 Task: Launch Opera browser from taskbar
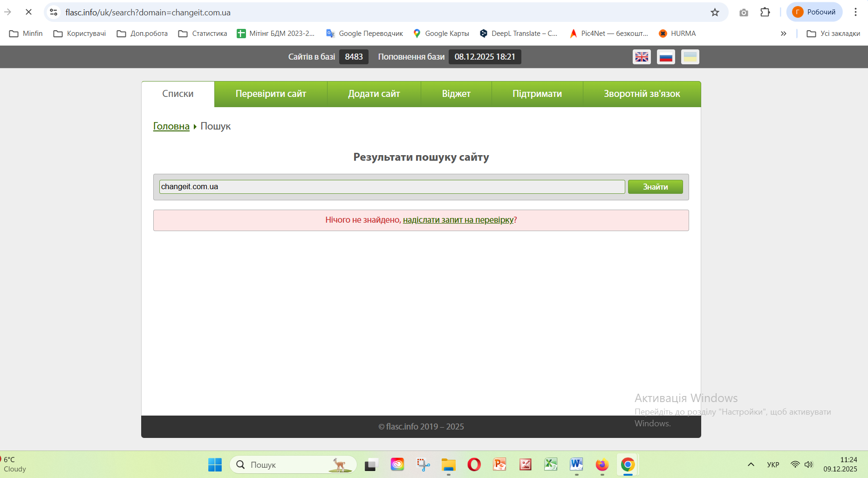click(474, 464)
